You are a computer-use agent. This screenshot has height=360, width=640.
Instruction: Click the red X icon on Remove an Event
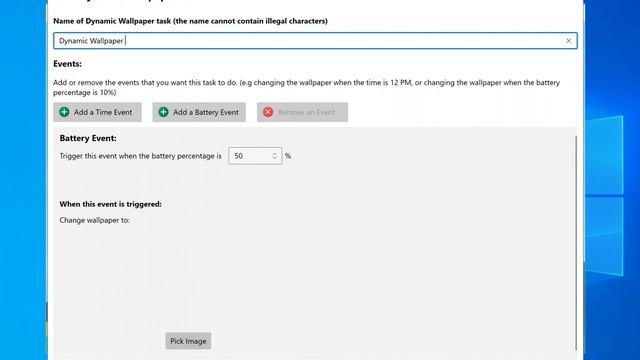(x=268, y=112)
